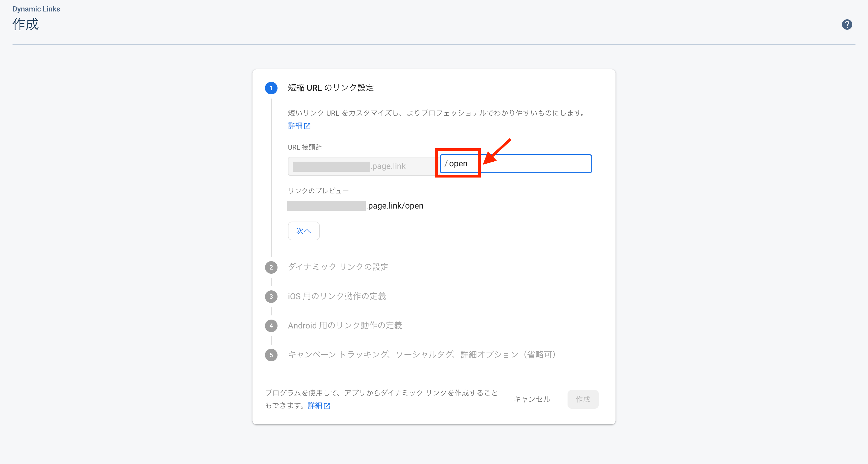The image size is (868, 464).
Task: Open the 詳細 link under description
Action: [295, 126]
